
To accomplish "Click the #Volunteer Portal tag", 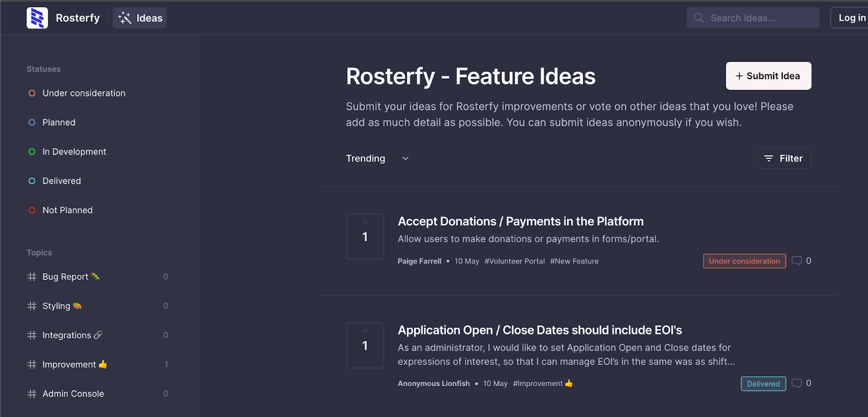I will 515,261.
